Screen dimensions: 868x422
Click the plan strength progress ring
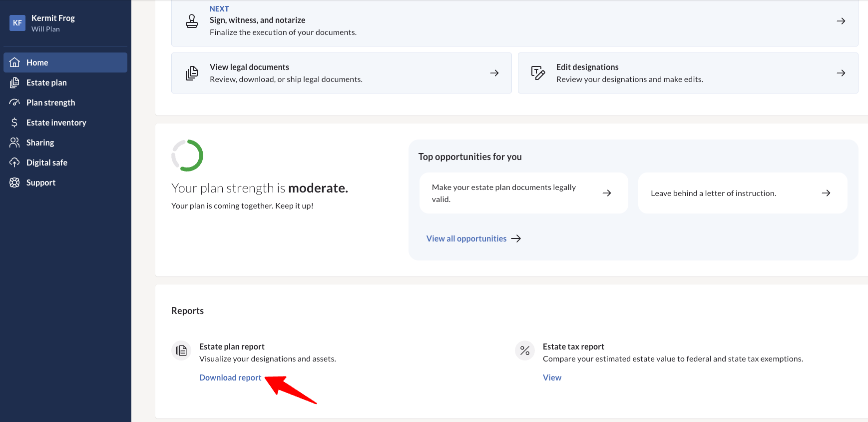click(x=187, y=155)
